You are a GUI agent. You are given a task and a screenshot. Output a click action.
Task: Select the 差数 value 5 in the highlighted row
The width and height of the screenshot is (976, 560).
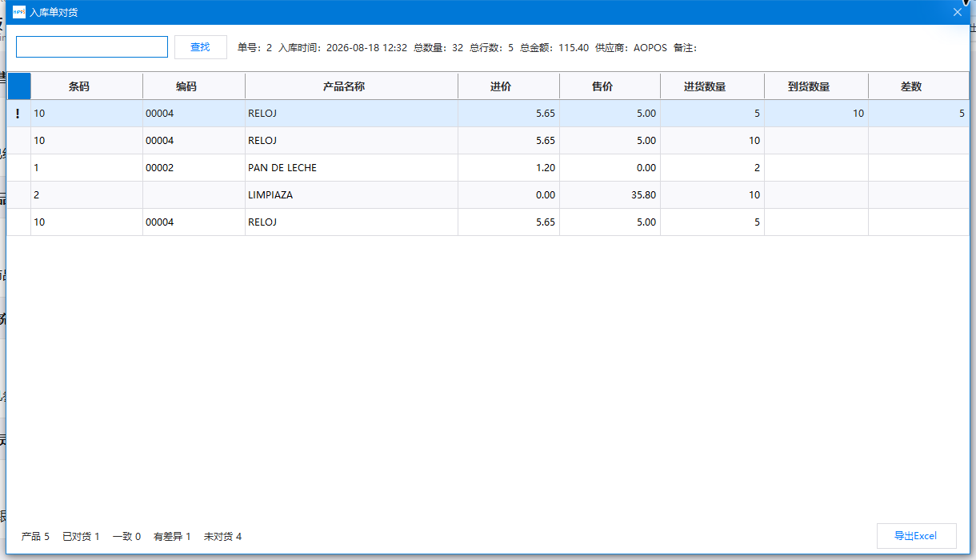coord(918,114)
